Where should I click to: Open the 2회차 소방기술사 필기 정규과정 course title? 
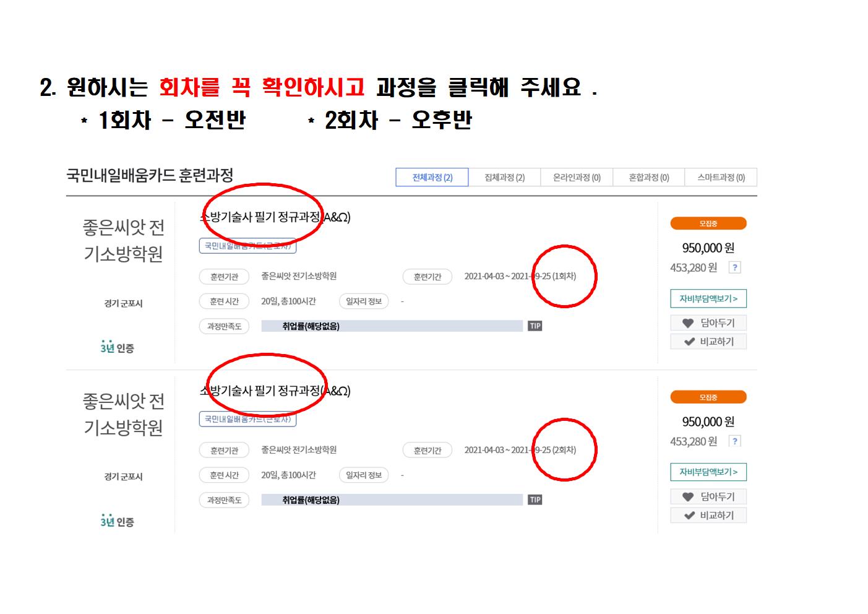tap(275, 391)
